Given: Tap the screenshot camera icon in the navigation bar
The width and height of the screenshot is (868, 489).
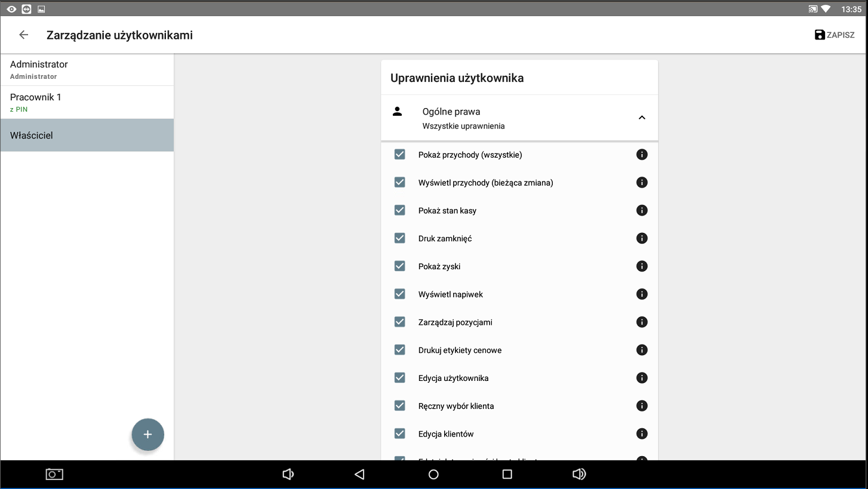Looking at the screenshot, I should pyautogui.click(x=54, y=474).
